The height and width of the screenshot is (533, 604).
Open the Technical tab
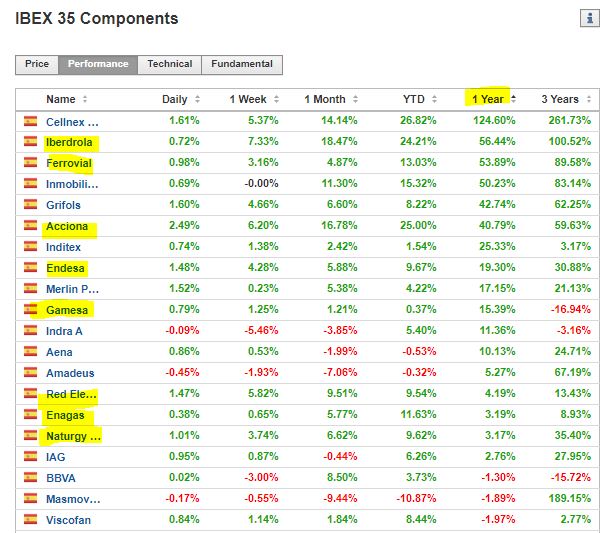click(170, 64)
